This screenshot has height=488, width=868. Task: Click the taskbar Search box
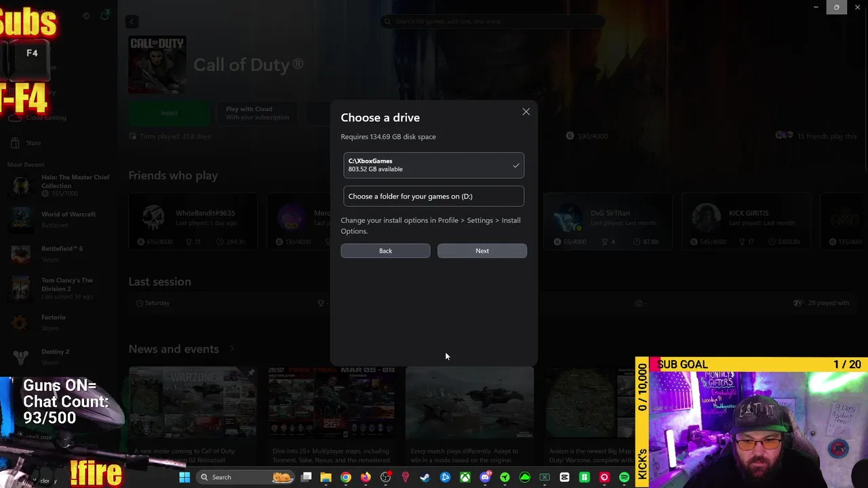(247, 477)
